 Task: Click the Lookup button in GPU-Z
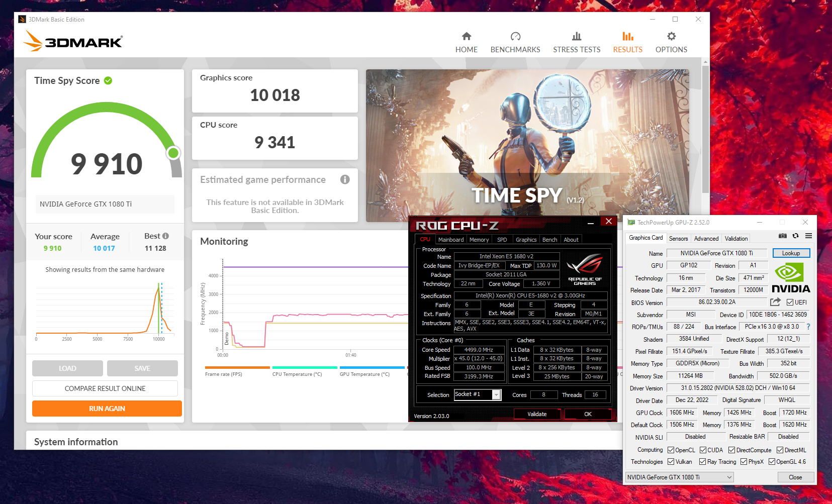pyautogui.click(x=791, y=253)
